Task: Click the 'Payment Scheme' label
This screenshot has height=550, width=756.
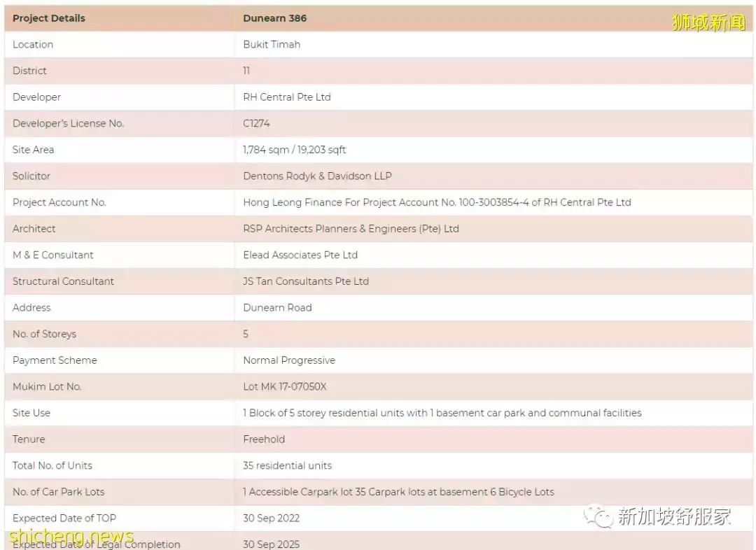Action: 55,360
